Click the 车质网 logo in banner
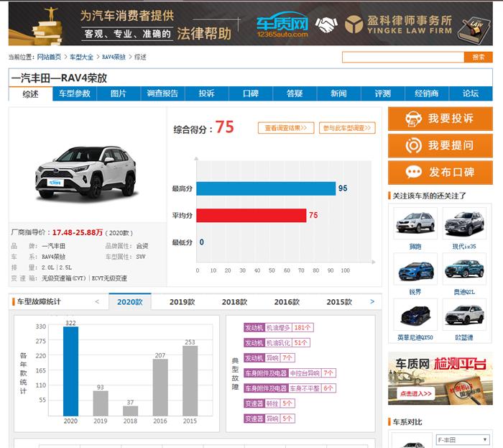 point(282,24)
